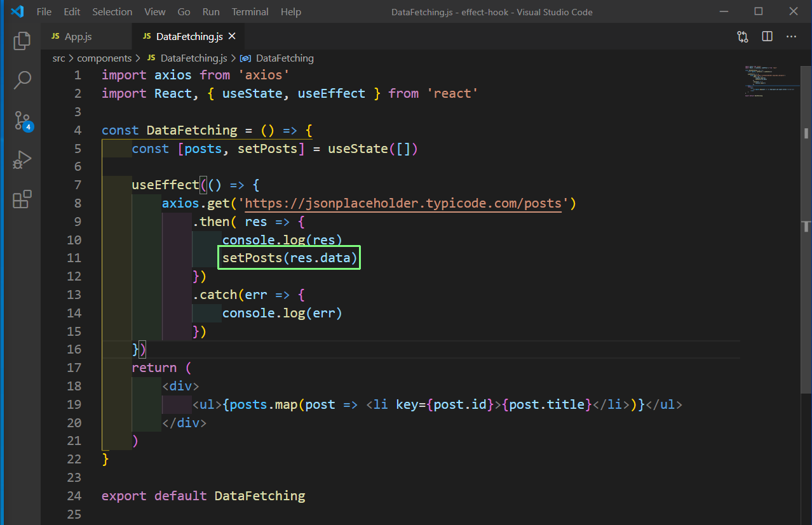Screen dimensions: 812x525
Task: Click the opening '<div>' tag on line 18
Action: coord(180,386)
